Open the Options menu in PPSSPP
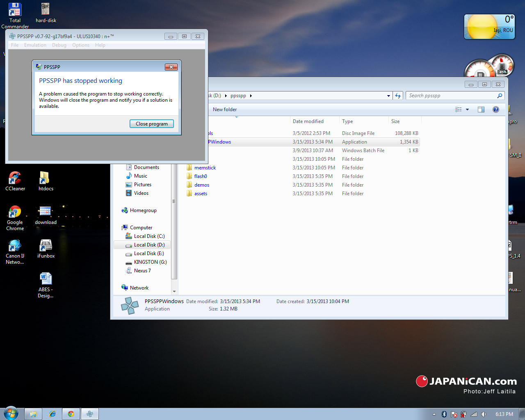The width and height of the screenshot is (525, 420). point(81,45)
